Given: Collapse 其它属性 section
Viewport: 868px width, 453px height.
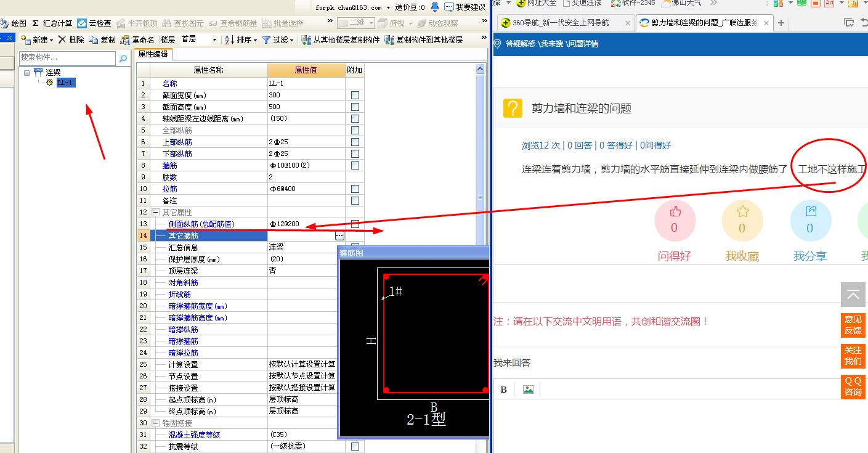Looking at the screenshot, I should click(156, 212).
